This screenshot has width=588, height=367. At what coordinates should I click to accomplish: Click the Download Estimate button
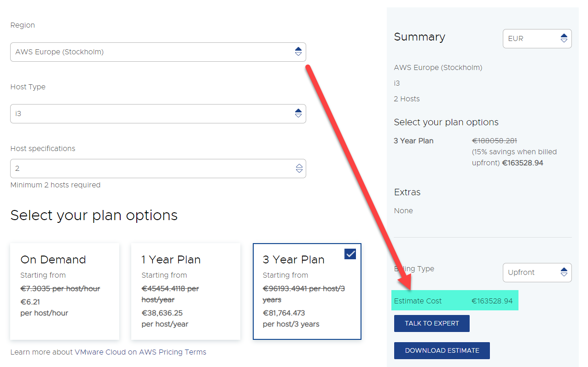(442, 350)
